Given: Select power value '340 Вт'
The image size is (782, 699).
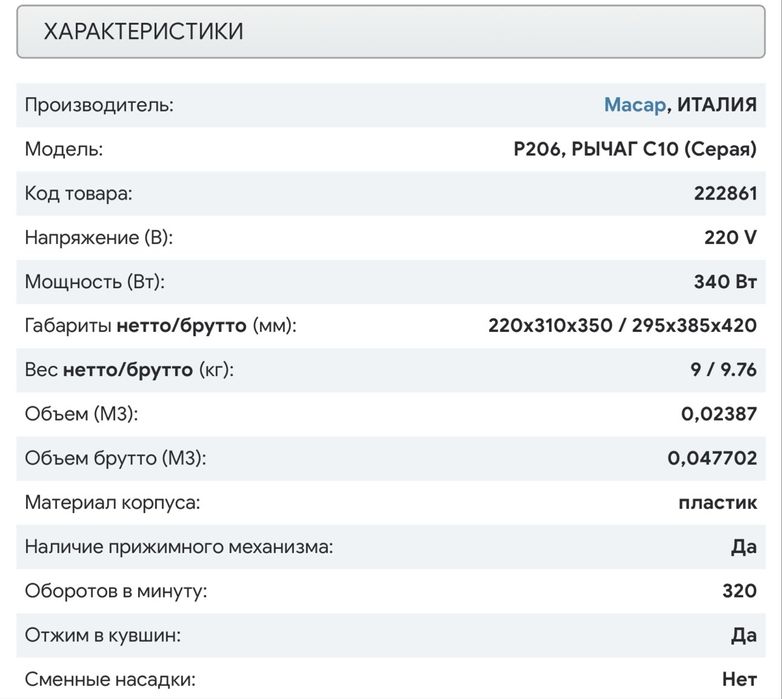Looking at the screenshot, I should [725, 282].
